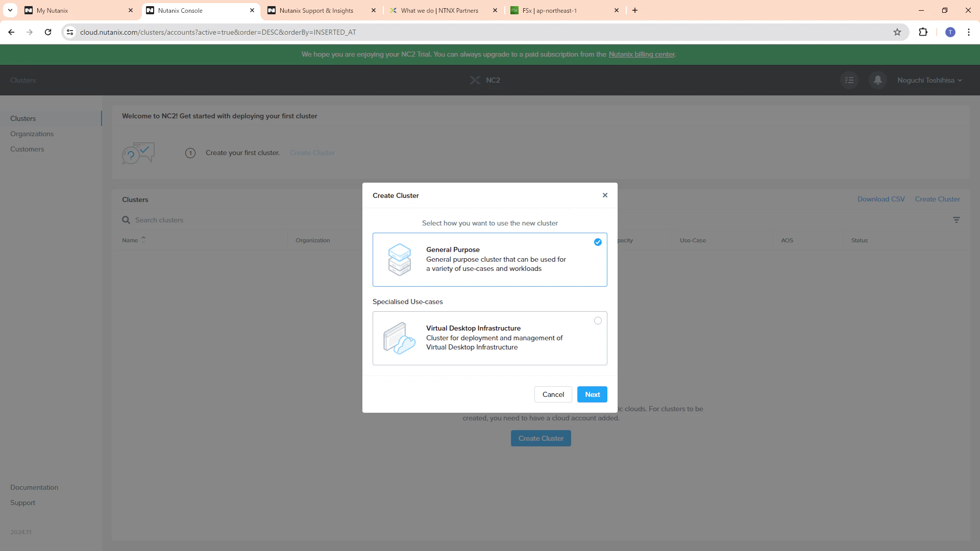Image resolution: width=980 pixels, height=551 pixels.
Task: Click the NC2 logo in header
Action: pos(484,80)
